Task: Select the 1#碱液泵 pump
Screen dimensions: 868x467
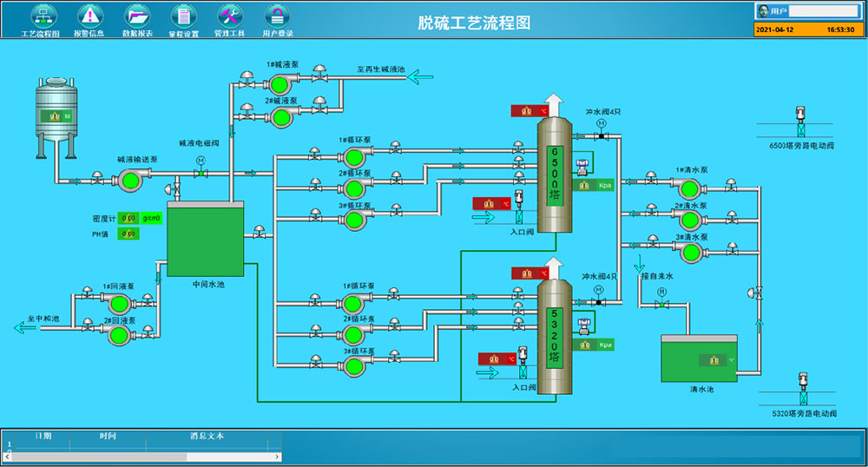Action: 279,85
